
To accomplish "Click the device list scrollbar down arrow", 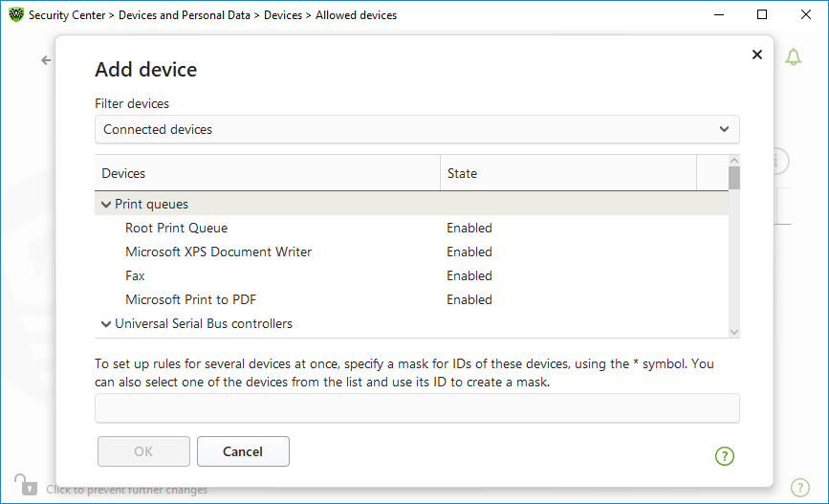I will pyautogui.click(x=733, y=332).
